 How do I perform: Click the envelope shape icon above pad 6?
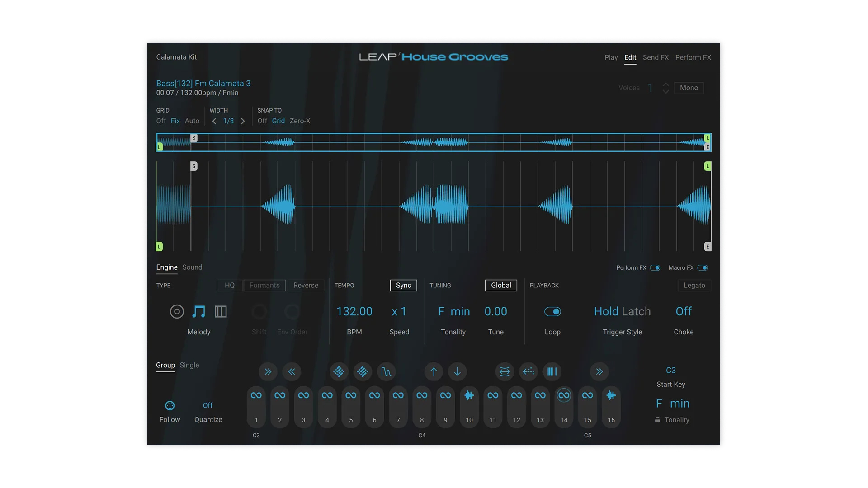[x=386, y=372]
